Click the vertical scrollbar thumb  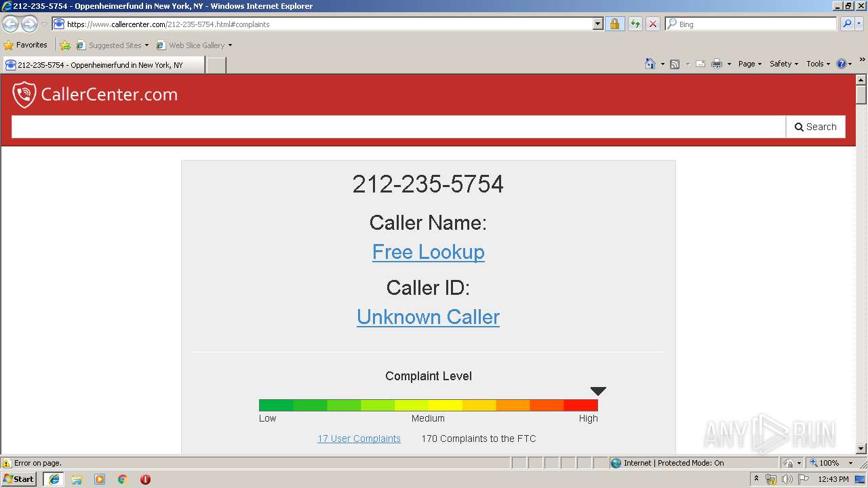click(x=861, y=94)
